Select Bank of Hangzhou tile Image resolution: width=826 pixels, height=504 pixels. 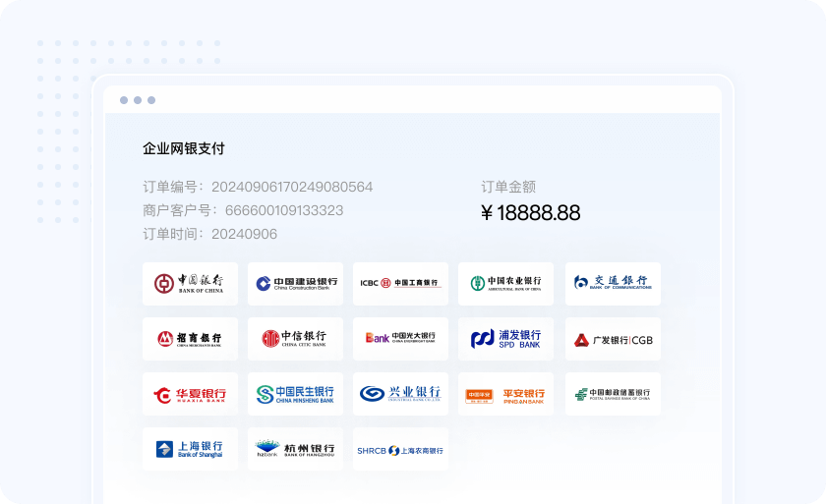tap(295, 449)
